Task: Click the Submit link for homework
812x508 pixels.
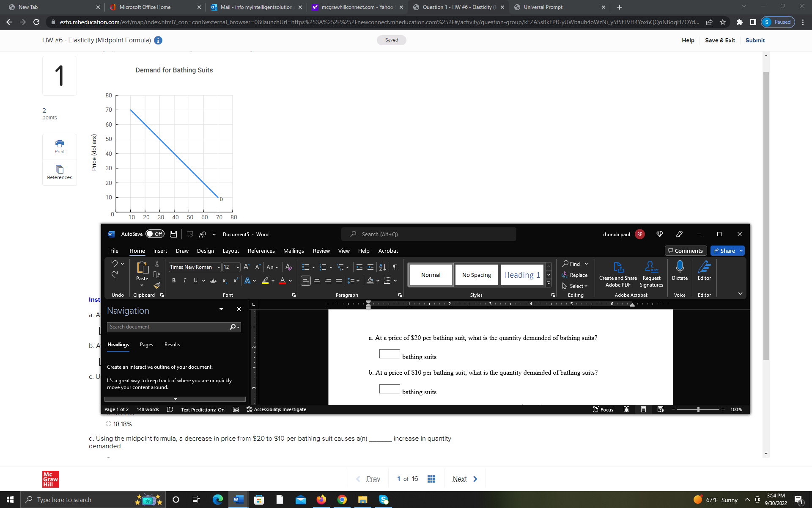Action: pos(755,40)
